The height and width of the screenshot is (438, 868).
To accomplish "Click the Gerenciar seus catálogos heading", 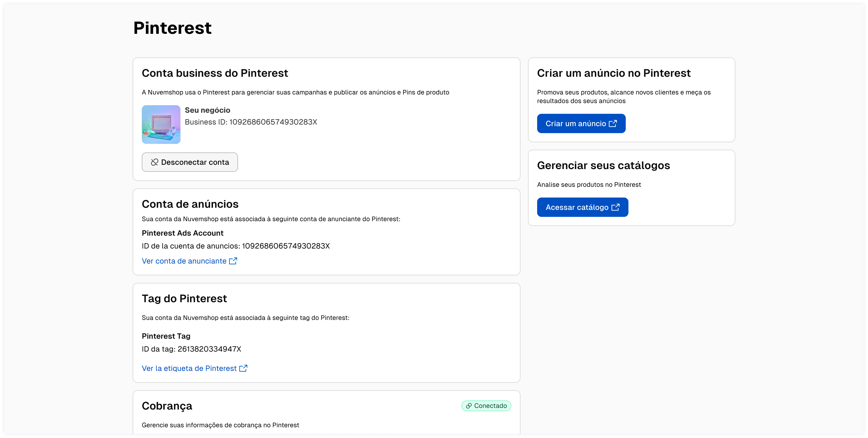I will [603, 165].
